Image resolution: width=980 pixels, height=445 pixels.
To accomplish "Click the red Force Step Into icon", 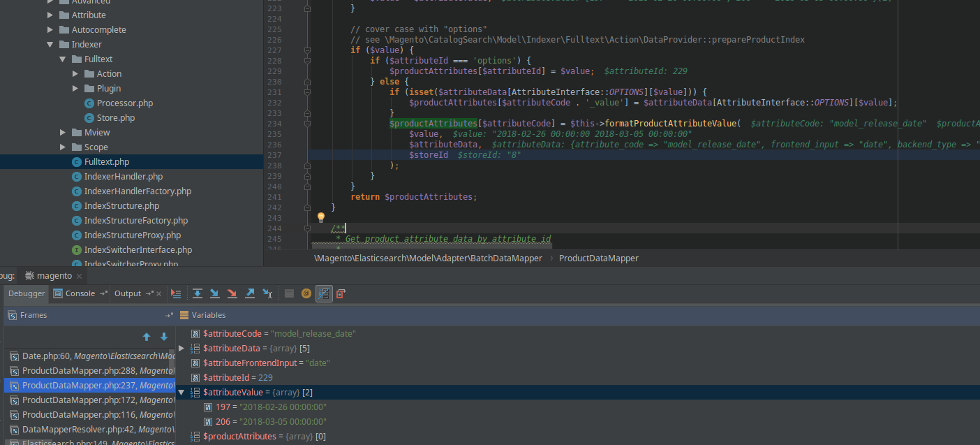I will tap(232, 293).
